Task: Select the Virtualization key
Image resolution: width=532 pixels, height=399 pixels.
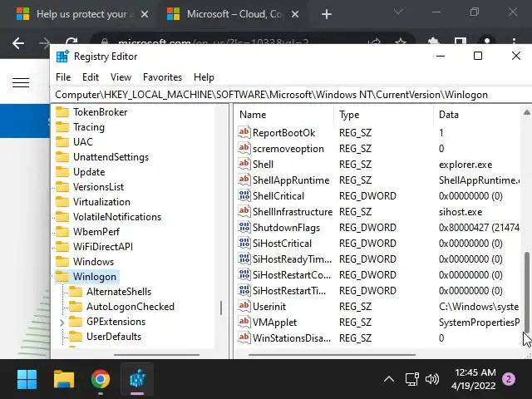Action: (x=101, y=201)
